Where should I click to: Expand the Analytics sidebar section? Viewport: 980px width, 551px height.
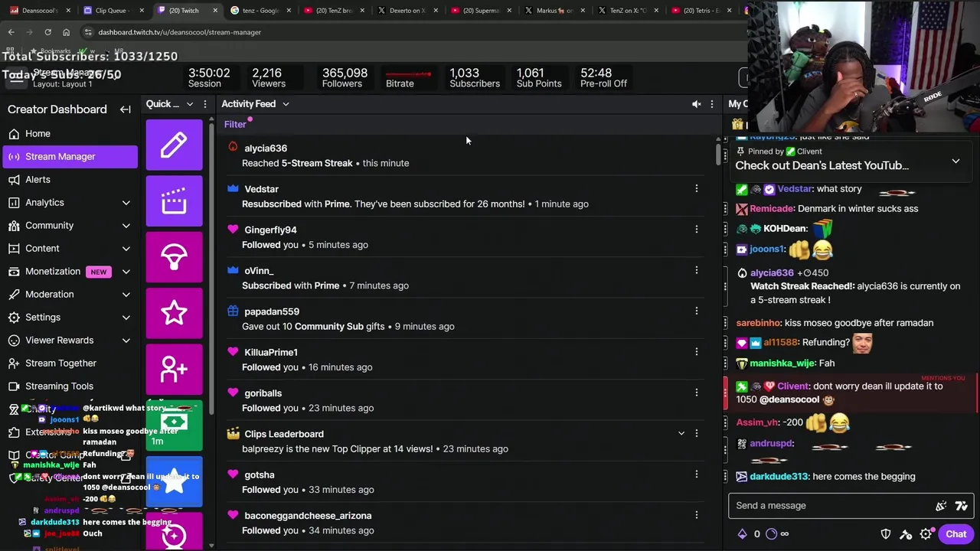coord(126,203)
